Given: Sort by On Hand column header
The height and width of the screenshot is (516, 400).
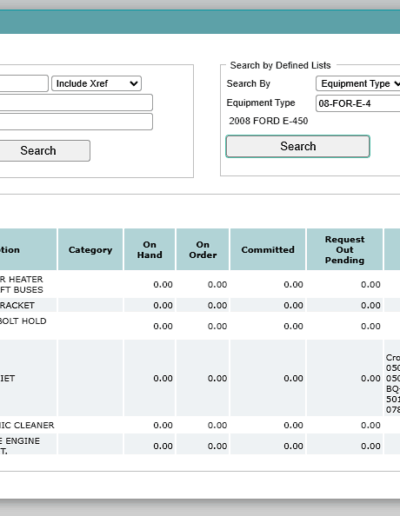Looking at the screenshot, I should click(x=150, y=250).
